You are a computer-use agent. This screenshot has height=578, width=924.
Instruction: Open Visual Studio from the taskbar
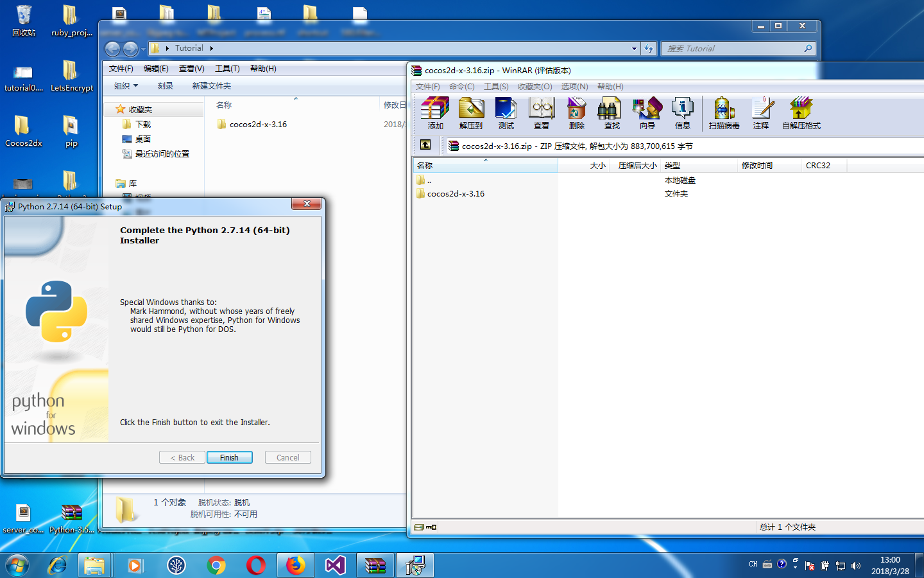point(336,565)
